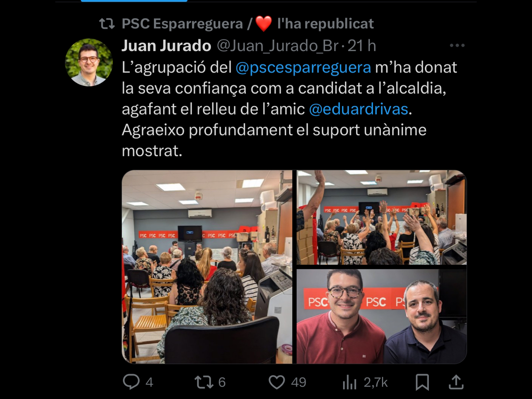Open PSC Esparreguera reposter name
The image size is (532, 399).
coord(182,24)
